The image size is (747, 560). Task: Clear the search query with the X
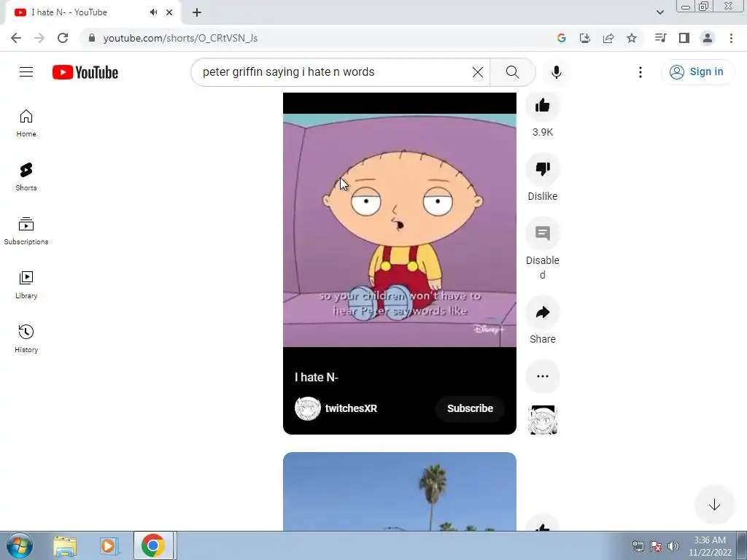coord(477,72)
